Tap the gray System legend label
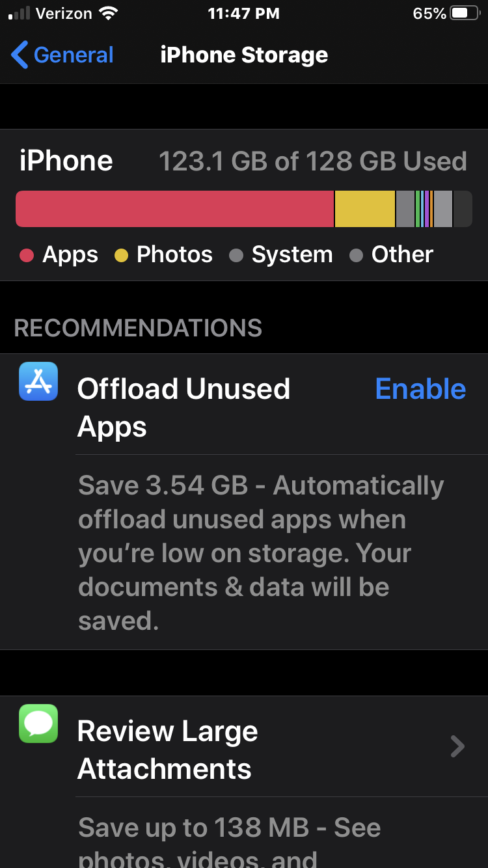Viewport: 488px width, 868px height. click(292, 254)
